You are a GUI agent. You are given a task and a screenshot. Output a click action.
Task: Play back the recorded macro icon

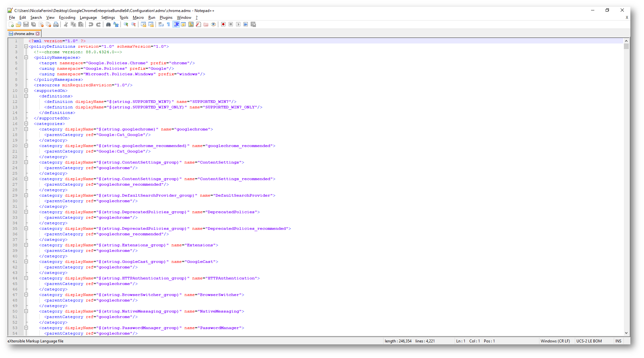pos(238,24)
